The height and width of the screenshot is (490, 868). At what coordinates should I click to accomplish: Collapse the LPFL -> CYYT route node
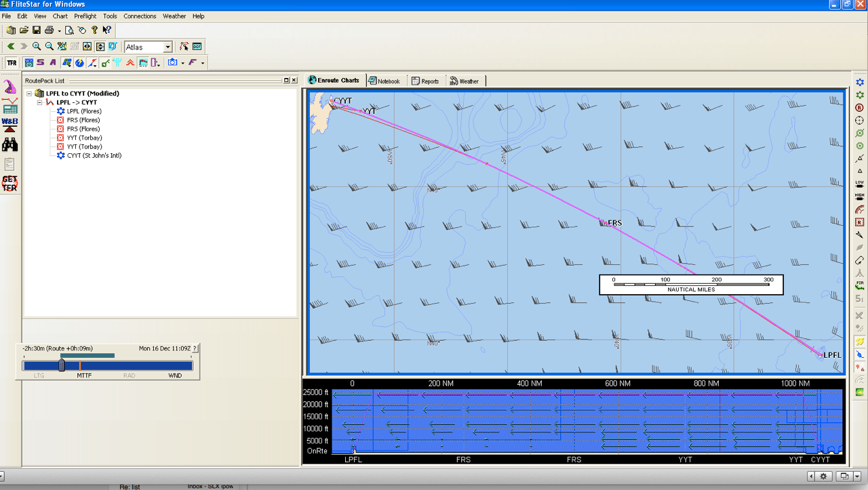pyautogui.click(x=39, y=102)
